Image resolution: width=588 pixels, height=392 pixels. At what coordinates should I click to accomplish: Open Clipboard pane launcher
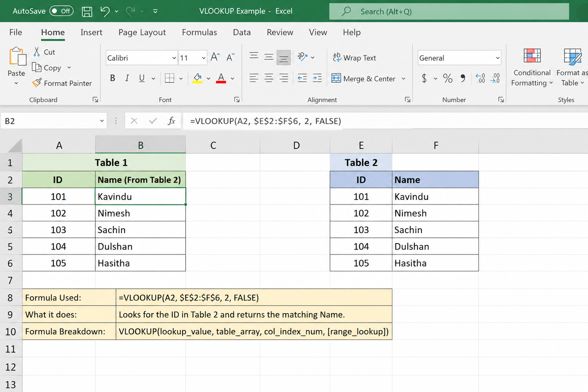pyautogui.click(x=95, y=100)
